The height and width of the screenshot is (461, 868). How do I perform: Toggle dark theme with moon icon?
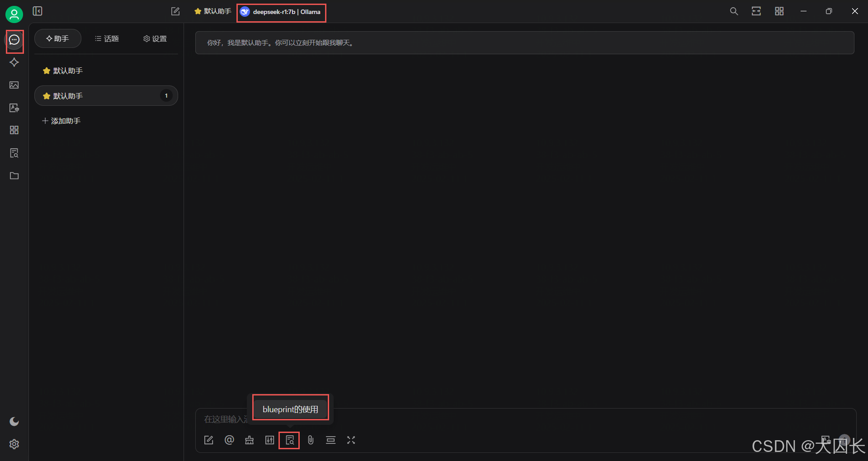coord(14,422)
